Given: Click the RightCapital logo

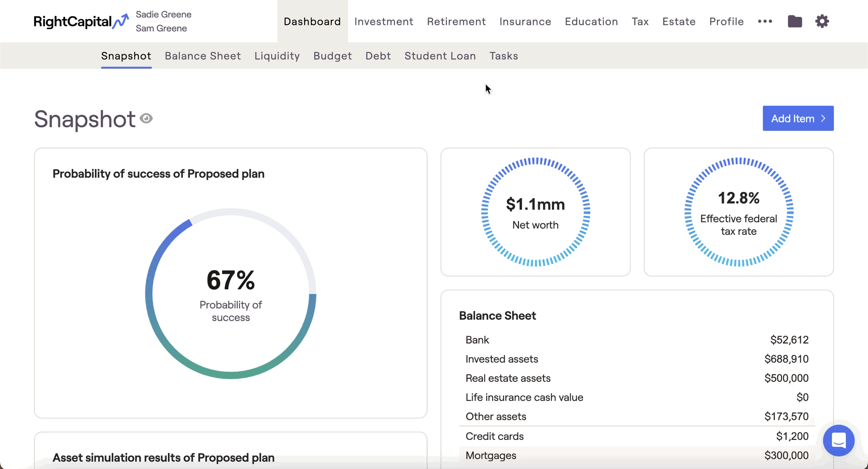Looking at the screenshot, I should 81,21.
